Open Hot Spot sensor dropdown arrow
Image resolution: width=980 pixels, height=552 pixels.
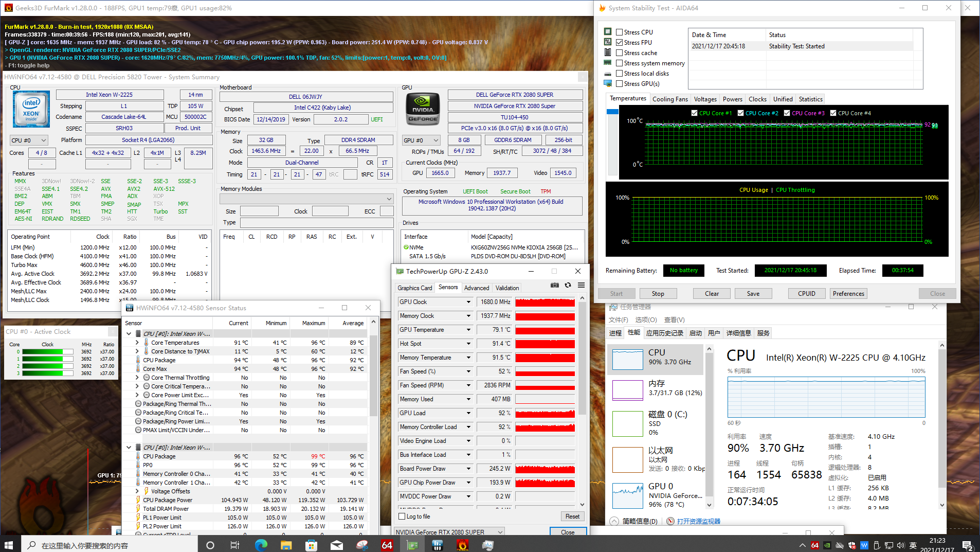[468, 344]
